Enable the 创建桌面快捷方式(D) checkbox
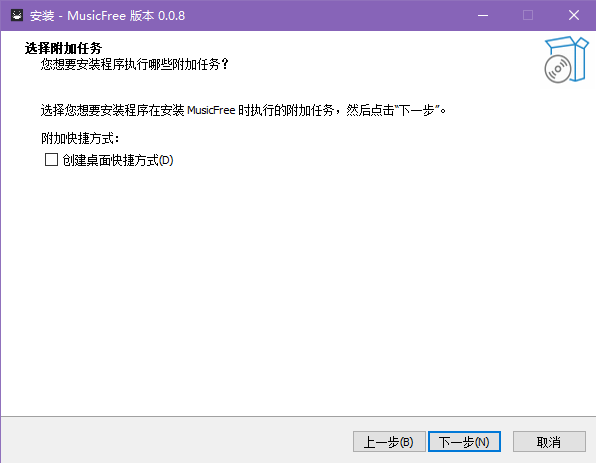This screenshot has height=463, width=596. click(51, 160)
